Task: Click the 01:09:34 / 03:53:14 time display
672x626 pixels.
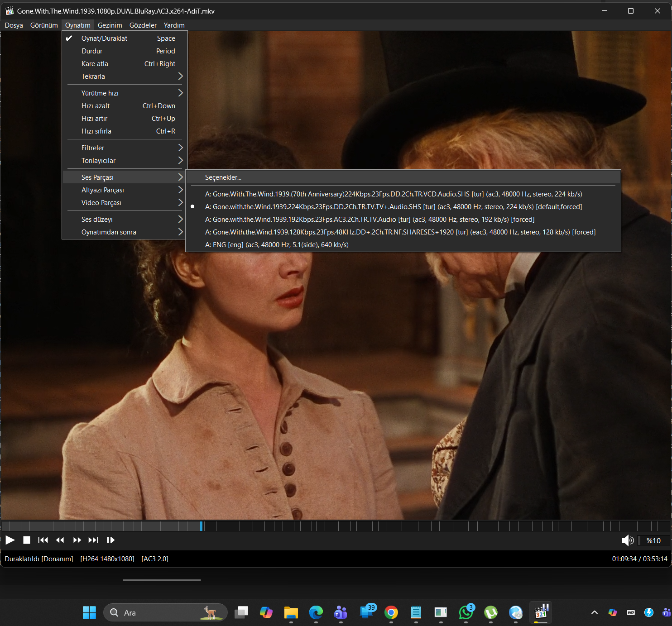Action: point(639,559)
